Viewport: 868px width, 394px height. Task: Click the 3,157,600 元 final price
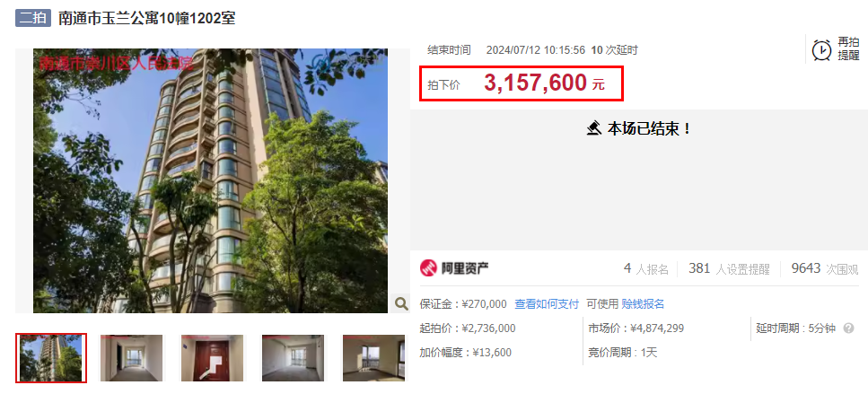click(x=544, y=83)
